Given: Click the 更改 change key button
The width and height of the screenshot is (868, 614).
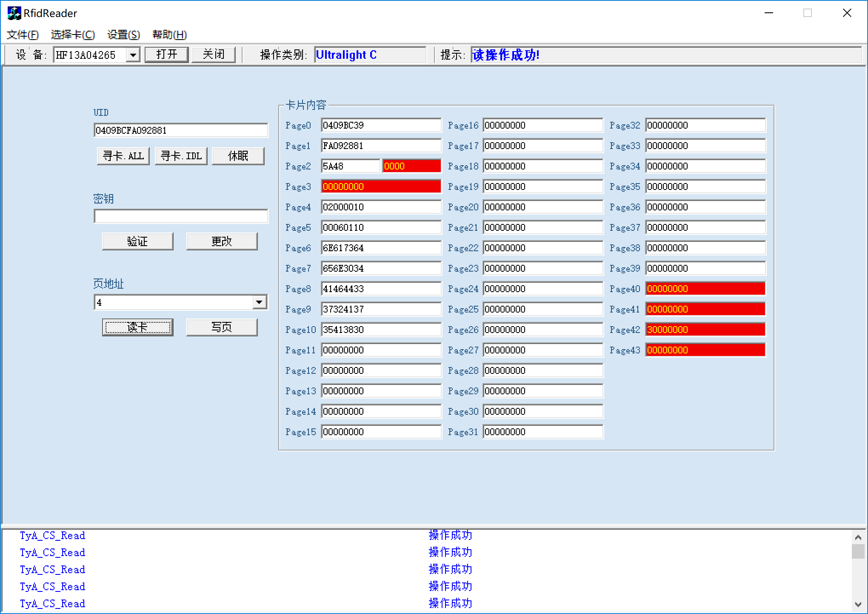Looking at the screenshot, I should click(x=222, y=241).
